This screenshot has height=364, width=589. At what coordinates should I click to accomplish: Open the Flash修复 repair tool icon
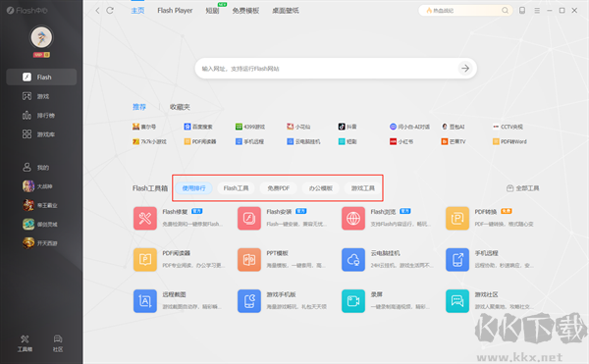click(145, 218)
